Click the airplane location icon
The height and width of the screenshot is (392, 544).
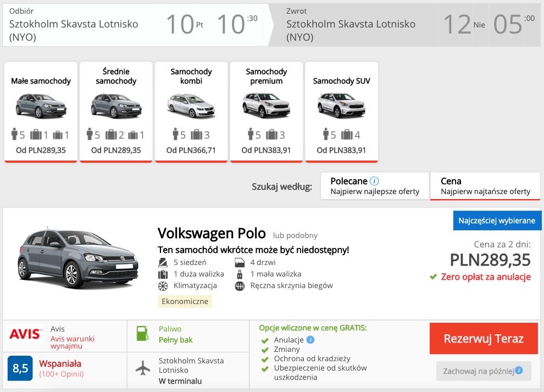[142, 368]
